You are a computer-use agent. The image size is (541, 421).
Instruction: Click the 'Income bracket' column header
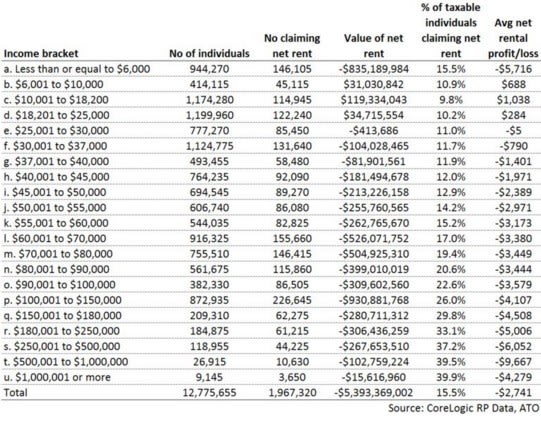click(x=41, y=53)
